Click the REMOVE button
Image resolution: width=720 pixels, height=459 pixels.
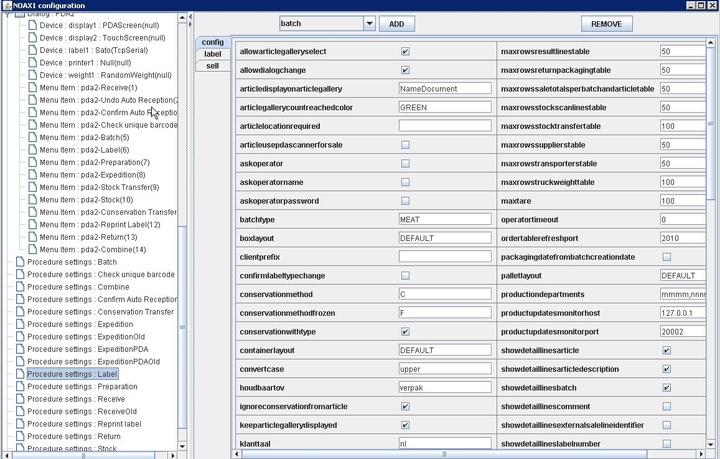[607, 24]
